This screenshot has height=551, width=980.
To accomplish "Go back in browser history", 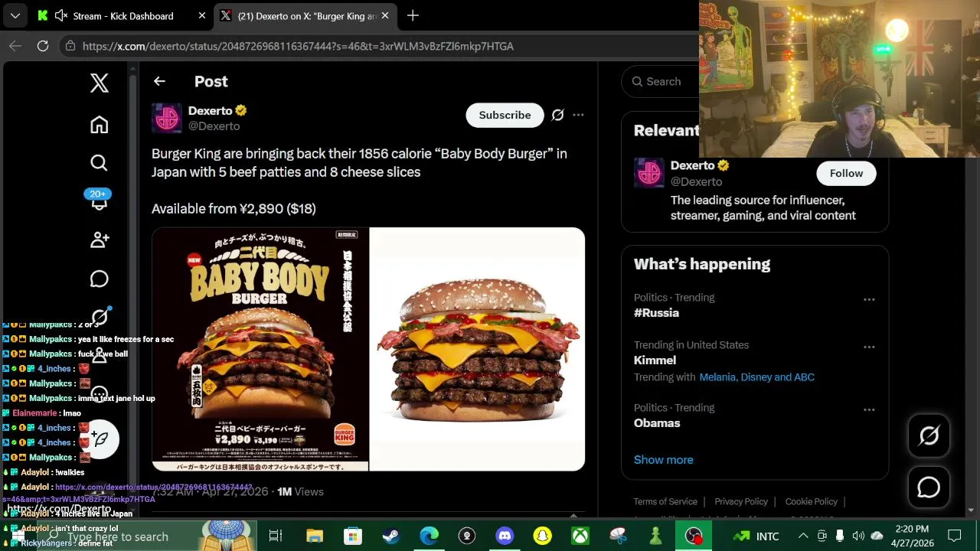I will (x=15, y=46).
